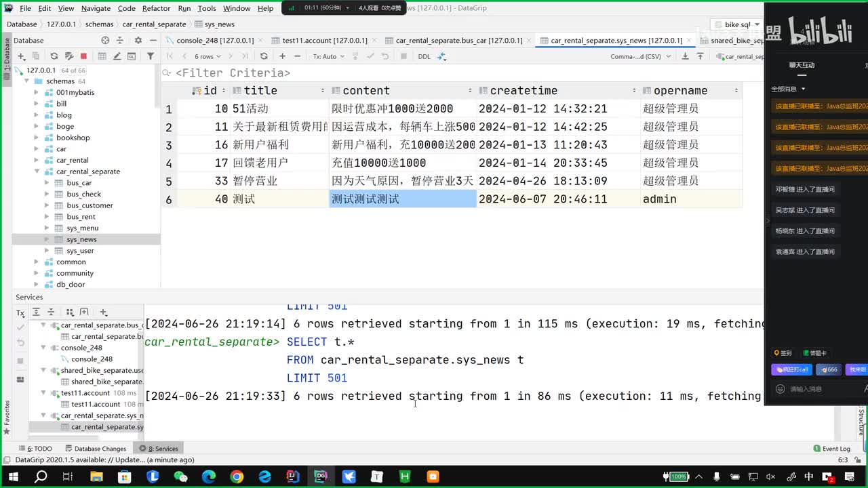Image resolution: width=868 pixels, height=488 pixels.
Task: Open Google Chrome from the taskbar
Action: pyautogui.click(x=236, y=476)
